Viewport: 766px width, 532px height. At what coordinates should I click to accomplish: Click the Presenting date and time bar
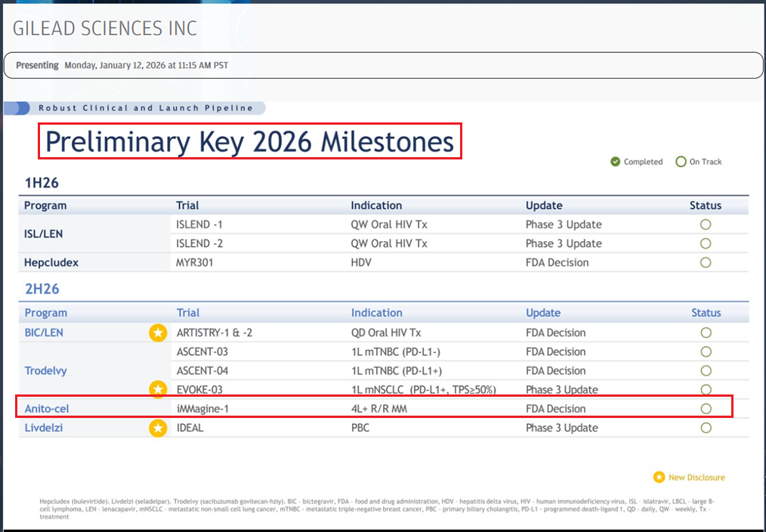[383, 65]
